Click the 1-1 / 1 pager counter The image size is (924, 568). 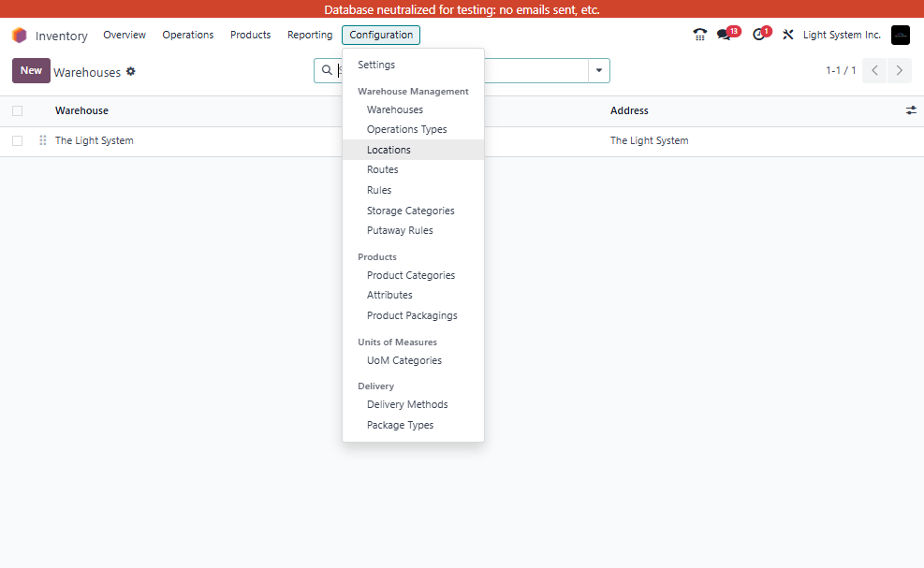coord(841,71)
